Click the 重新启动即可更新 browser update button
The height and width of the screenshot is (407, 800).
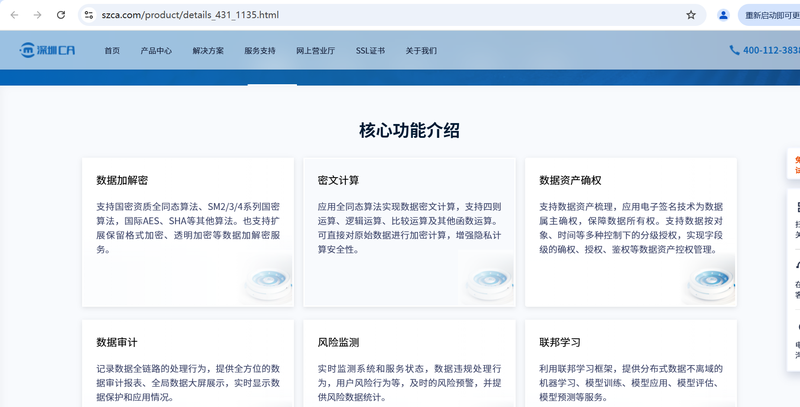point(770,15)
